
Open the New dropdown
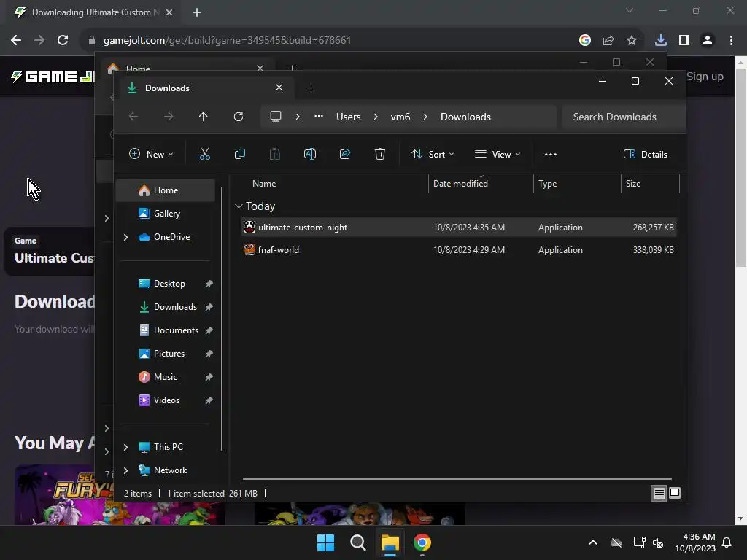click(x=151, y=155)
